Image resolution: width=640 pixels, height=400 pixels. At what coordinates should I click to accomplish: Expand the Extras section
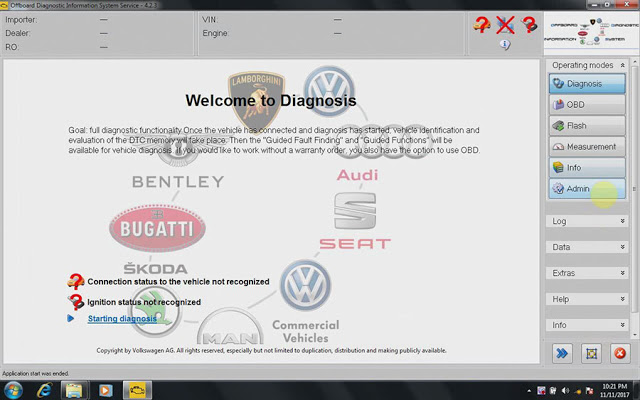(587, 273)
